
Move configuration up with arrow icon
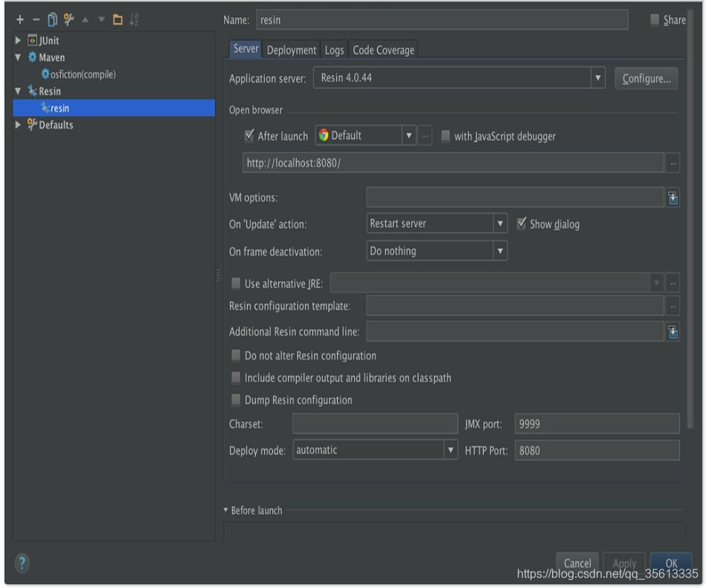click(85, 19)
